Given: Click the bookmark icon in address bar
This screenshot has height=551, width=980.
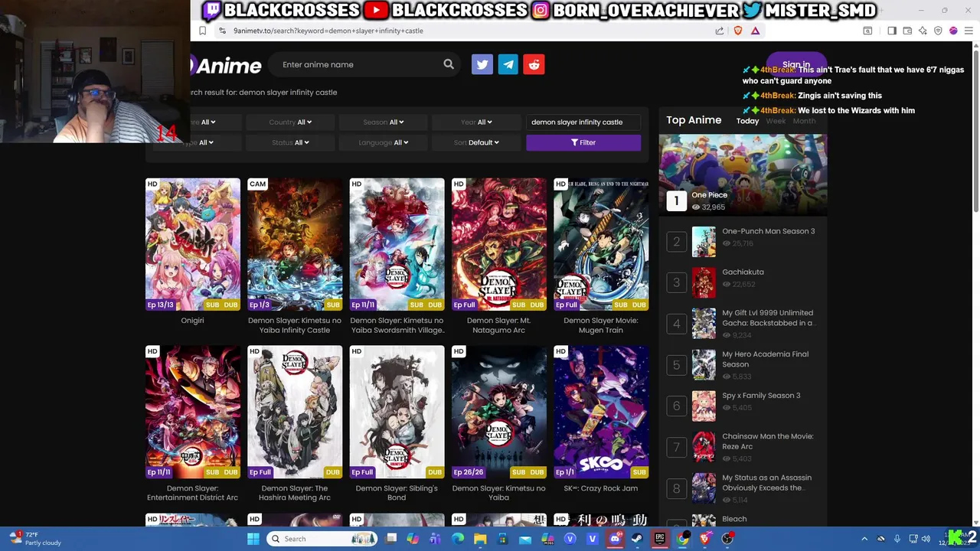Looking at the screenshot, I should (202, 31).
